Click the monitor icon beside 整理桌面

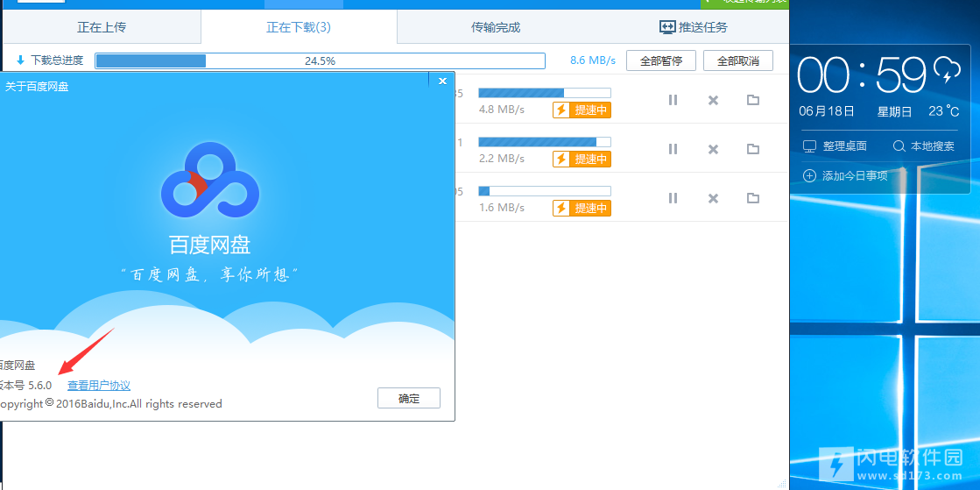809,146
